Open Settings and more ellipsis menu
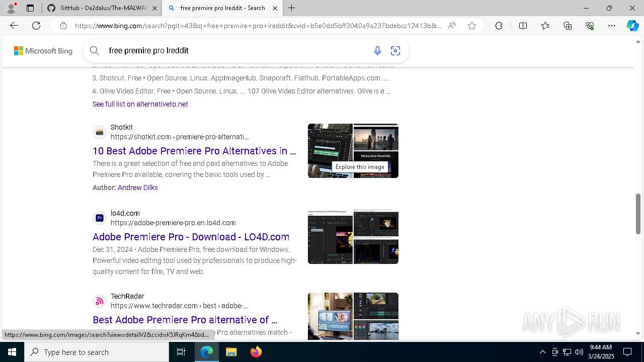 coord(612,26)
